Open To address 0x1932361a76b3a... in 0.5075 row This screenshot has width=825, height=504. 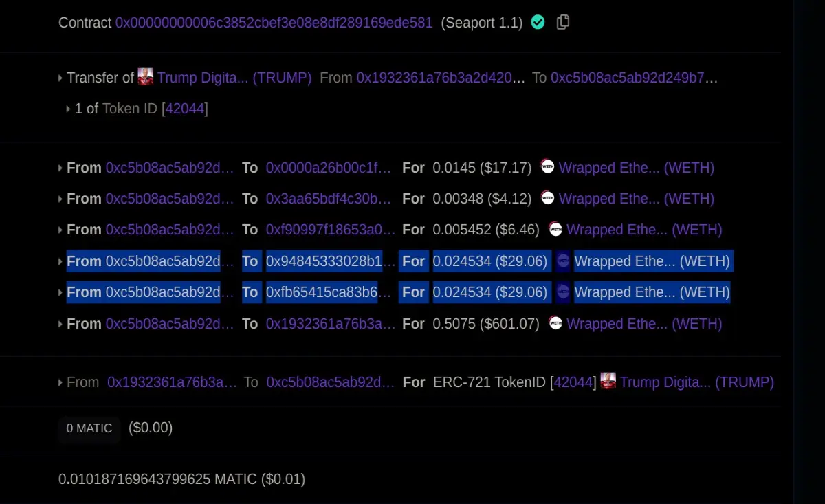coord(331,324)
